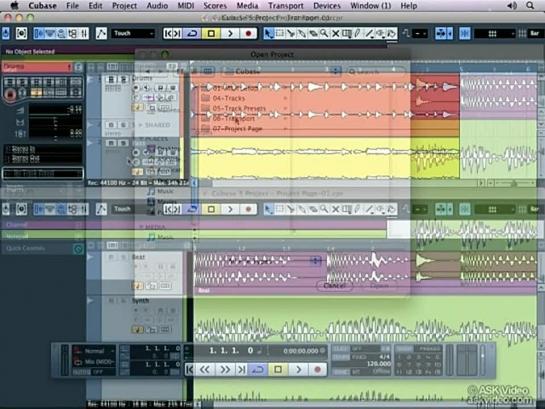Show the Info Line from the main toolbar
The width and height of the screenshot is (545, 409).
click(50, 33)
